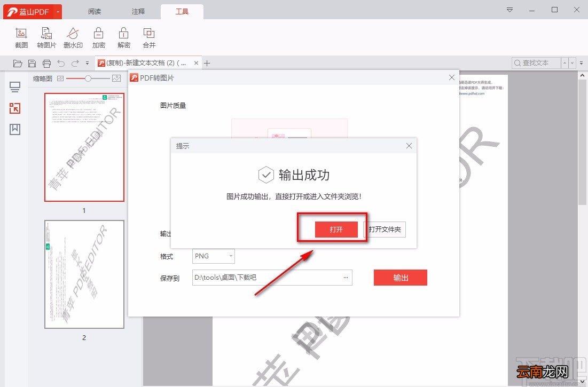Click the thumbnail zoom slider handle

coord(88,78)
